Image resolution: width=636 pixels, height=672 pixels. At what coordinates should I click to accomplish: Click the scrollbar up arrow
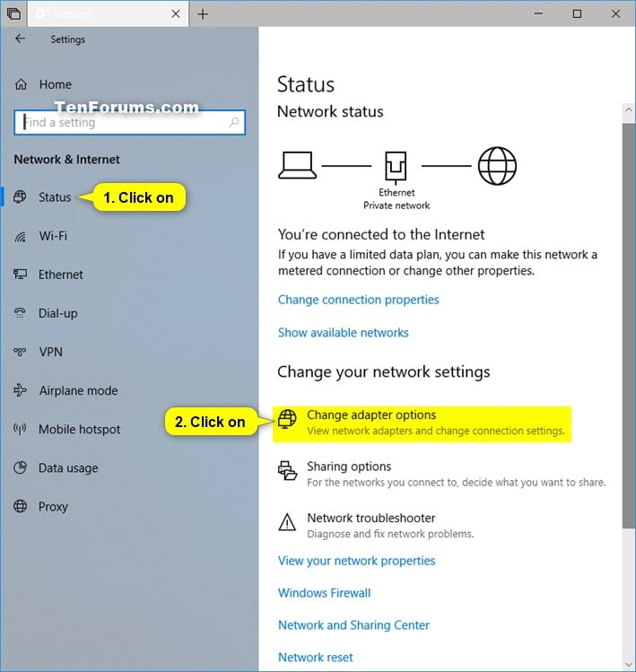(629, 109)
